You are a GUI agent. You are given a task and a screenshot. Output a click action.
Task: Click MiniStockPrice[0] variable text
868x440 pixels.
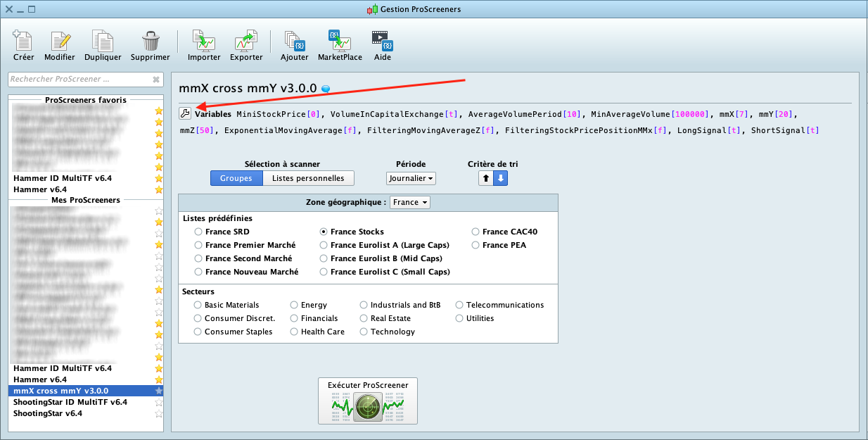279,113
